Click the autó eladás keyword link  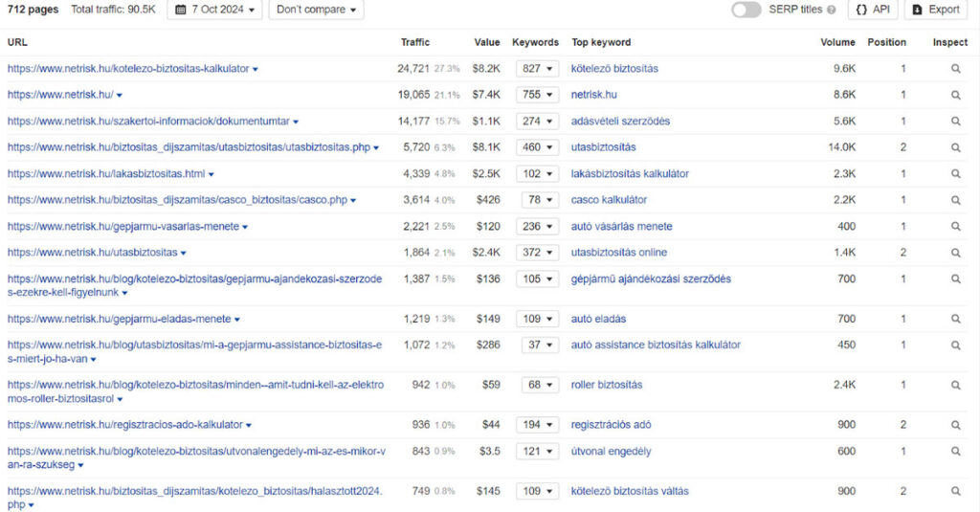pyautogui.click(x=598, y=319)
